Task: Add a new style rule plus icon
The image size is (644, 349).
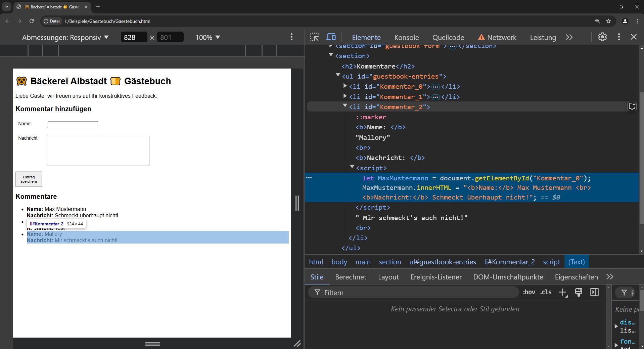Action: point(563,293)
